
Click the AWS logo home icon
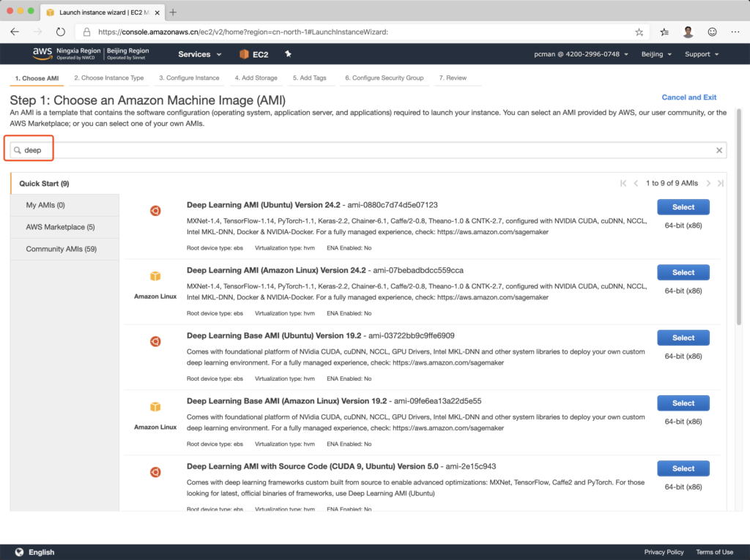coord(42,53)
